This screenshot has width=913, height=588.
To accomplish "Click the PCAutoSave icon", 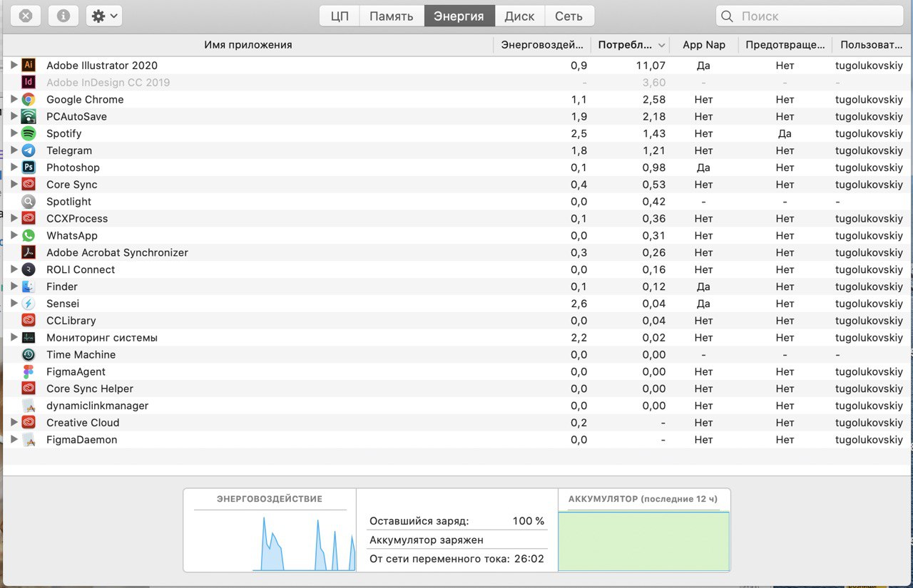I will pos(29,116).
